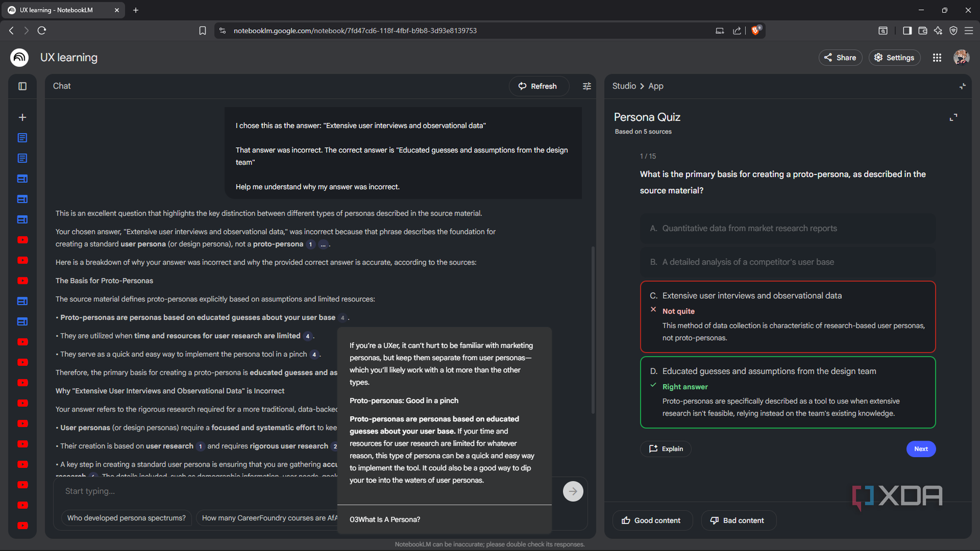The width and height of the screenshot is (980, 551).
Task: Click the Next question button
Action: click(921, 449)
